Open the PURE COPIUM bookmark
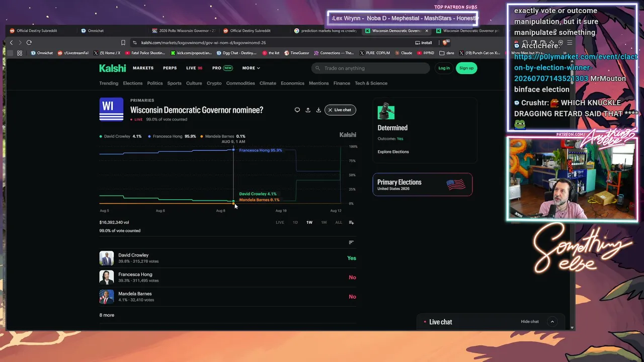The height and width of the screenshot is (362, 644). (375, 53)
